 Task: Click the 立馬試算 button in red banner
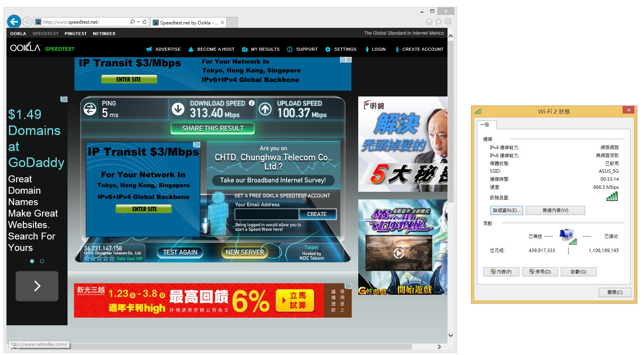295,300
